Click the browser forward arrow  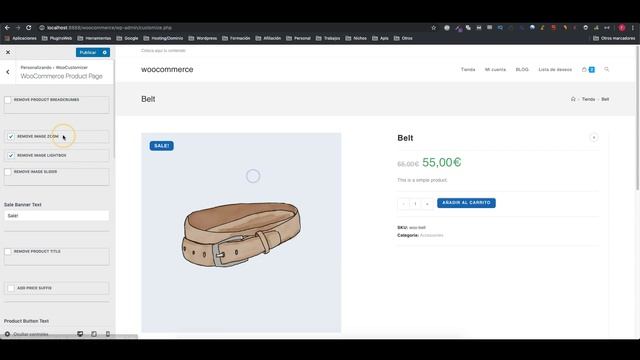pos(18,28)
